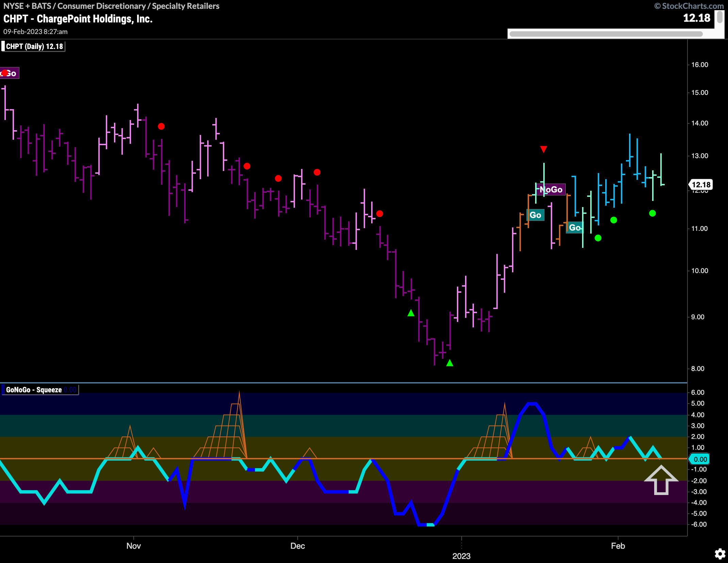Open chart settings gear icon

pyautogui.click(x=720, y=554)
